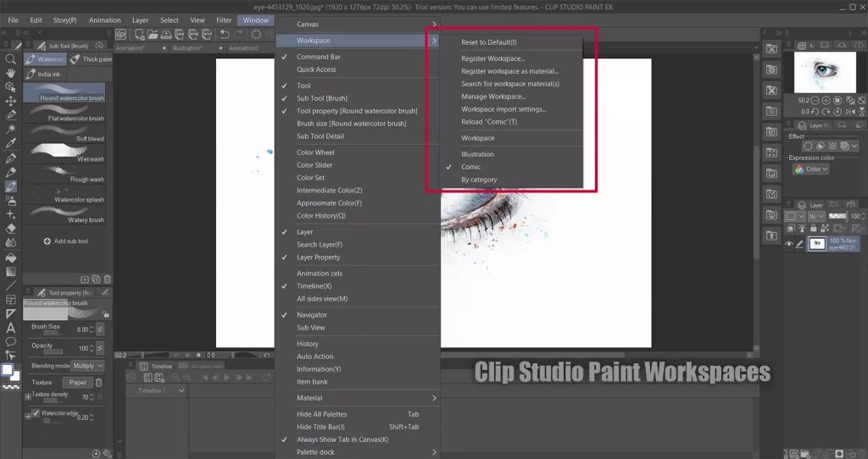Click the New canvas icon
This screenshot has width=868, height=459.
tap(139, 34)
